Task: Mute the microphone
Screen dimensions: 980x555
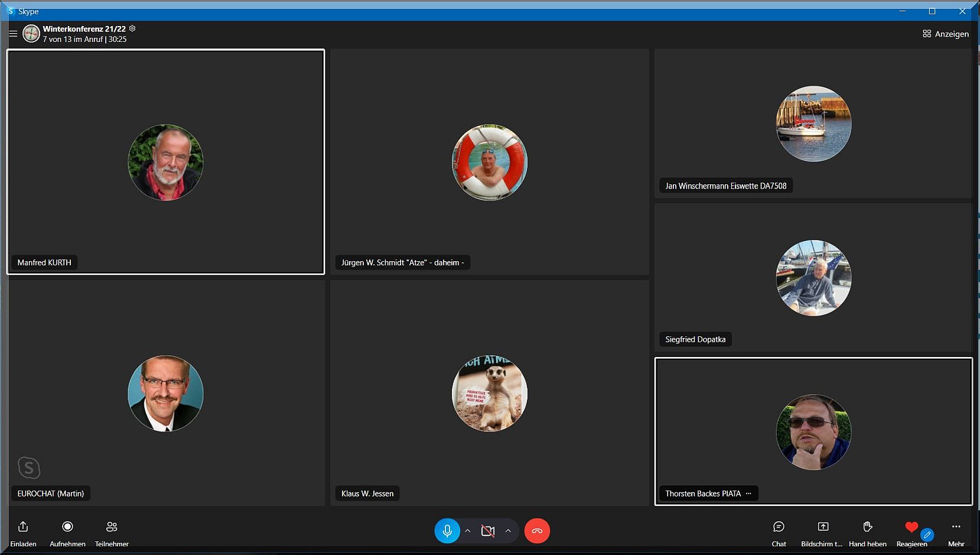Action: click(x=447, y=531)
